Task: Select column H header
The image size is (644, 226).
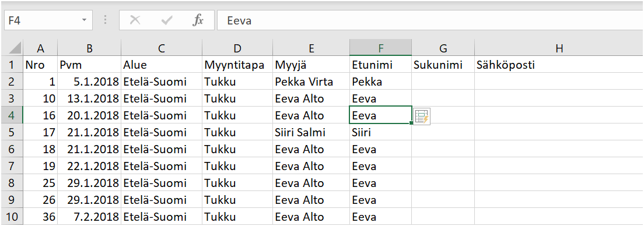Action: pos(559,48)
